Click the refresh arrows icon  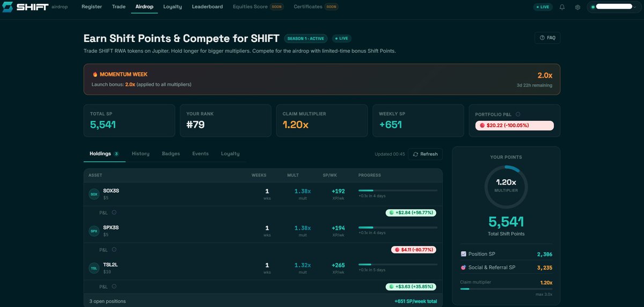pos(415,154)
